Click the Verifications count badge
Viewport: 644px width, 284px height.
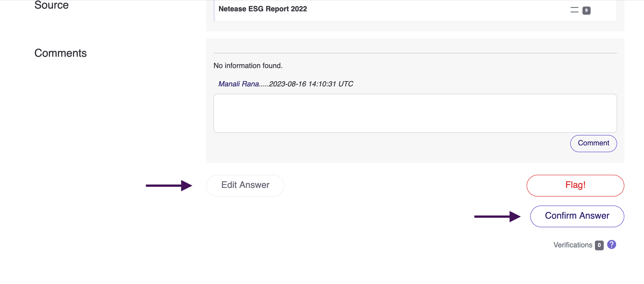[x=599, y=245]
